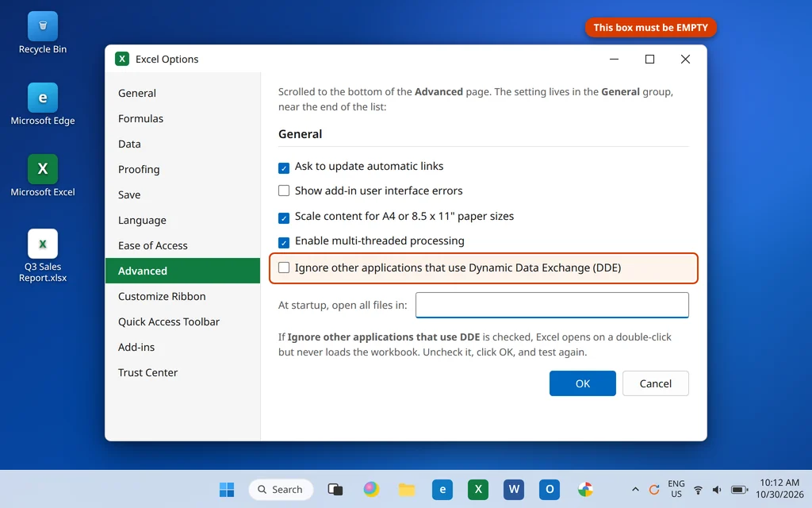Select Ease of Access category
This screenshot has width=812, height=508.
pyautogui.click(x=182, y=246)
